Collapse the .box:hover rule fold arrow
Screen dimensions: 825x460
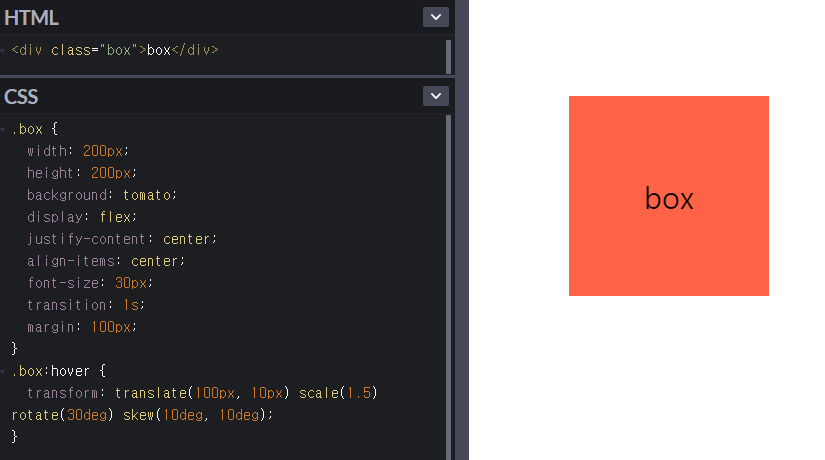tap(3, 372)
